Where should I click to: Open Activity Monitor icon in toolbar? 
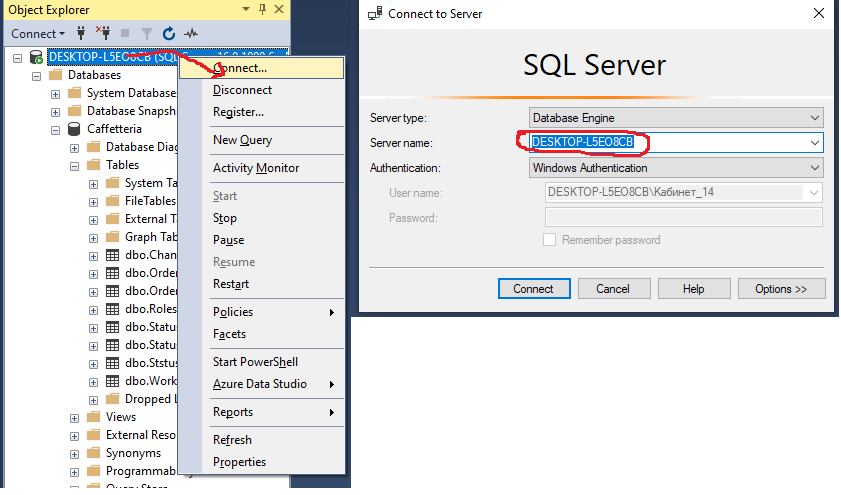click(x=191, y=34)
